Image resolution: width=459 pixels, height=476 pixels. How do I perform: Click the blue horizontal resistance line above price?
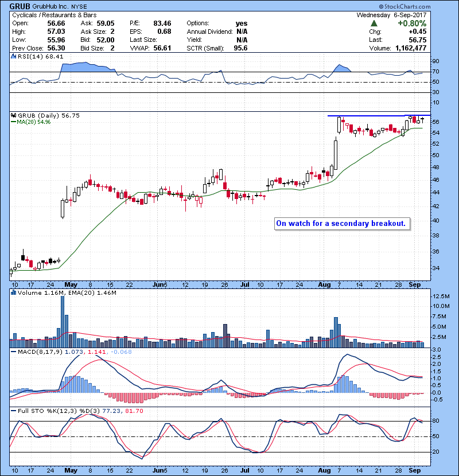click(379, 116)
